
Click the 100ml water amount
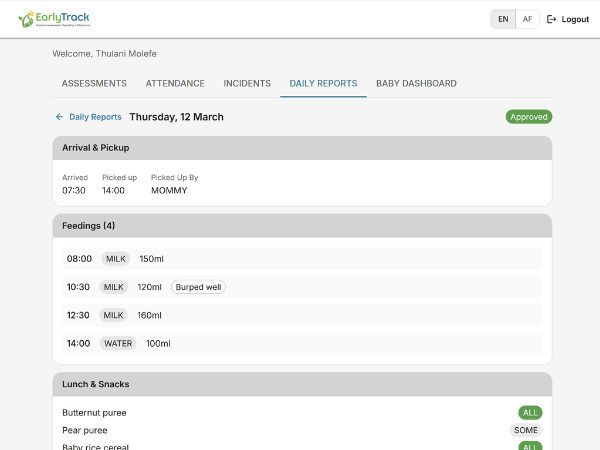158,344
